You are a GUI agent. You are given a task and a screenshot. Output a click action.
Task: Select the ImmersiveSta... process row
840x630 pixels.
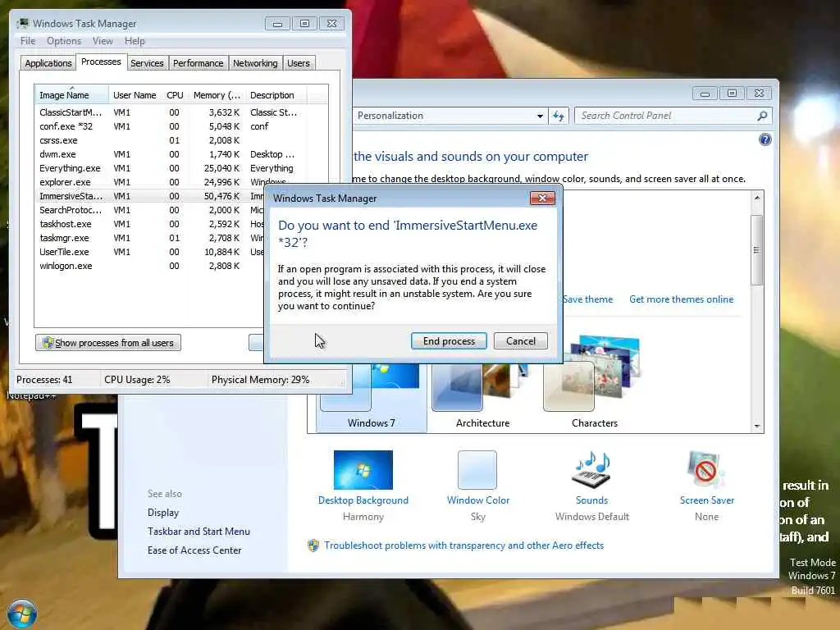pos(150,196)
